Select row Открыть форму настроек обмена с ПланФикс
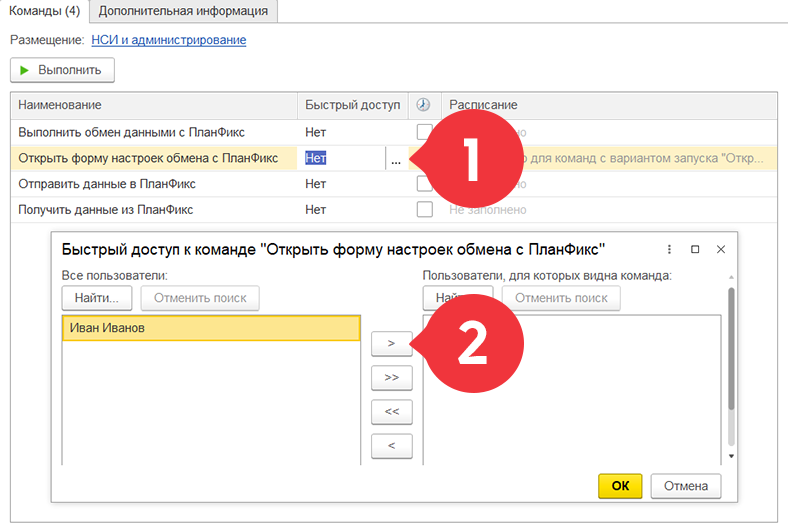 (394, 158)
